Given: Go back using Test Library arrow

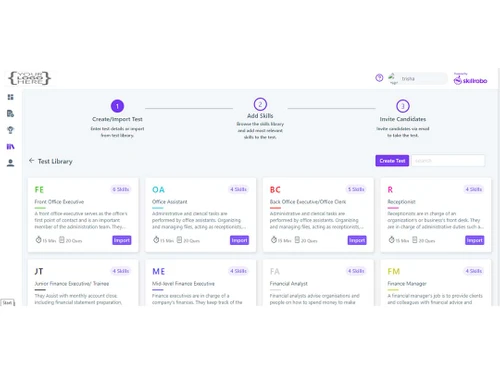Looking at the screenshot, I should click(x=32, y=161).
